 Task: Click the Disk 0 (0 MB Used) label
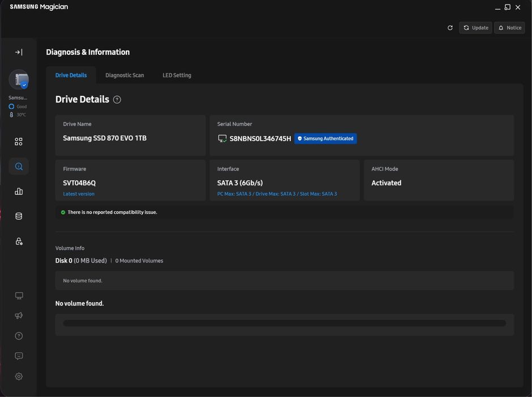point(81,260)
